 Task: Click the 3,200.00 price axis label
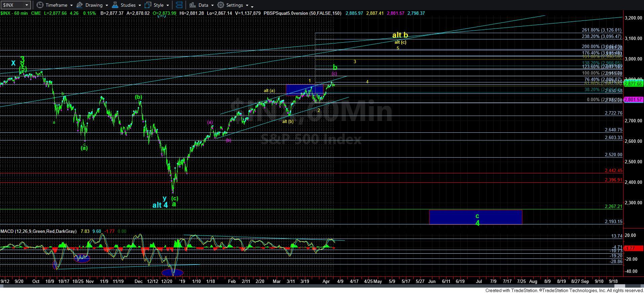click(x=634, y=18)
